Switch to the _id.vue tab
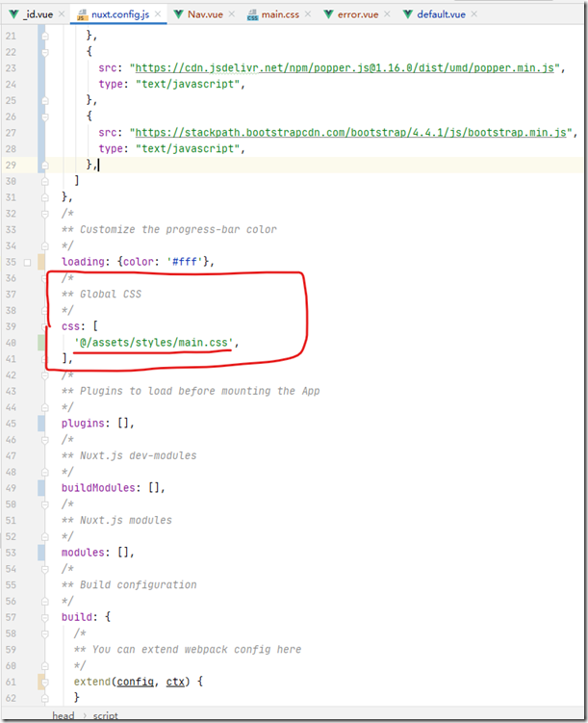This screenshot has width=588, height=723. [x=38, y=14]
